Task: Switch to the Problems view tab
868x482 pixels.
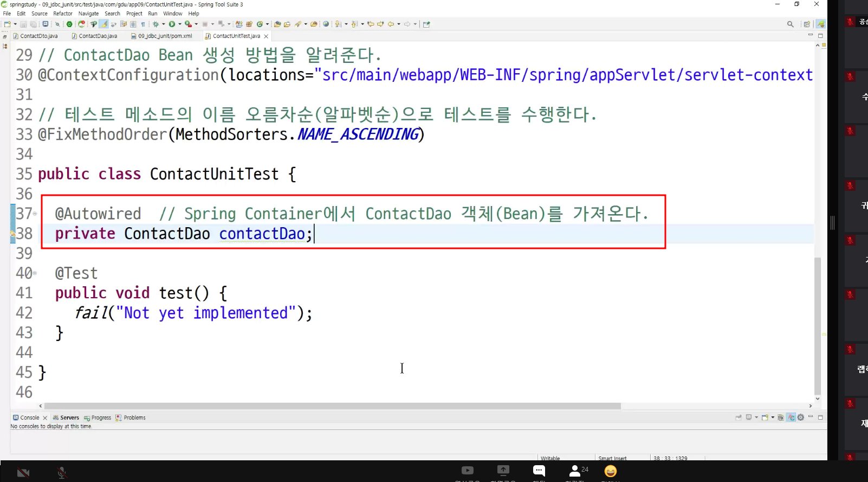Action: 131,417
